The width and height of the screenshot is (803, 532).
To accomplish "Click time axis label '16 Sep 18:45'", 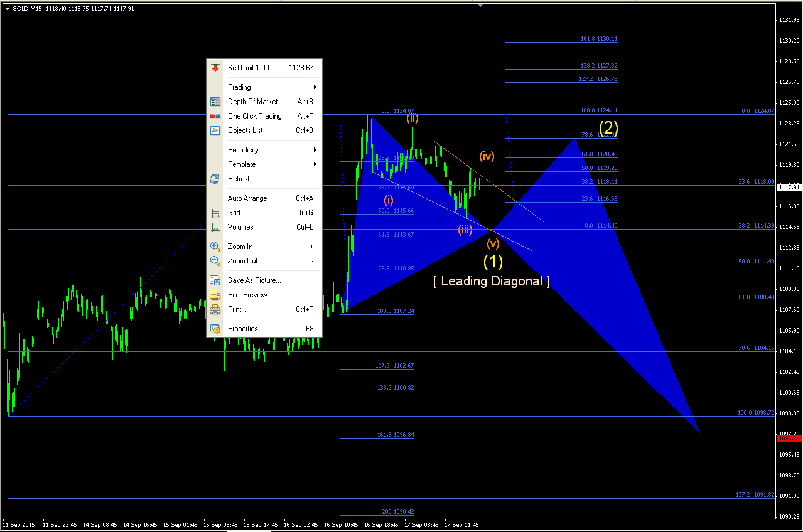I will (x=382, y=524).
